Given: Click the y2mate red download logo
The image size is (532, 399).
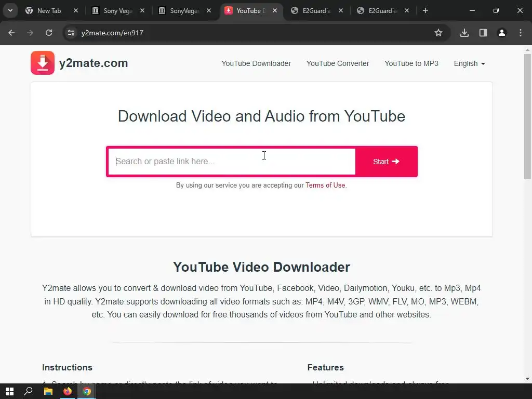Looking at the screenshot, I should (x=43, y=63).
